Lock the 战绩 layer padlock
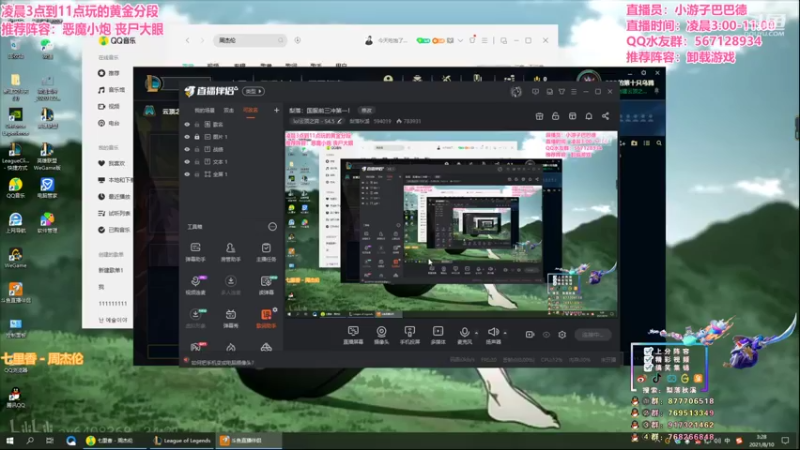Image resolution: width=800 pixels, height=450 pixels. tap(197, 149)
